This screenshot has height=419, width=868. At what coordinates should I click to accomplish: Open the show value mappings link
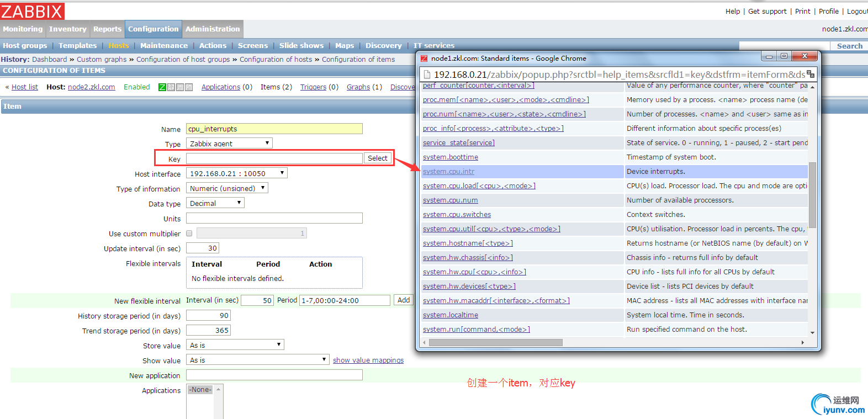tap(368, 360)
